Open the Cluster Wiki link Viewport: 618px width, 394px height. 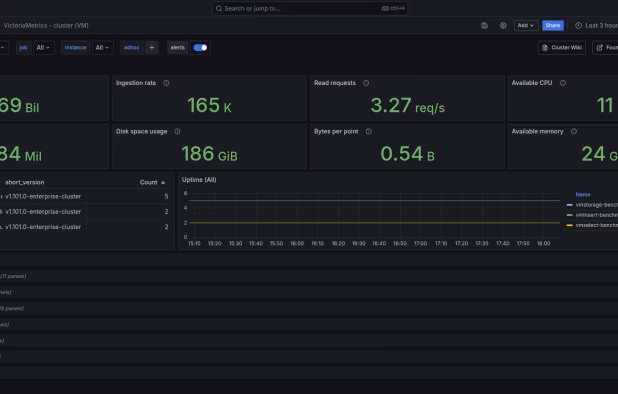pos(562,48)
